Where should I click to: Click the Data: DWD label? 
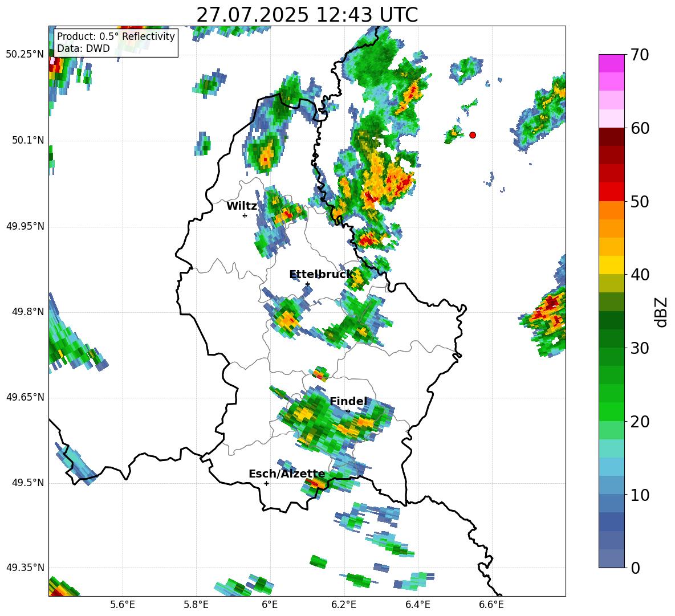[x=83, y=48]
